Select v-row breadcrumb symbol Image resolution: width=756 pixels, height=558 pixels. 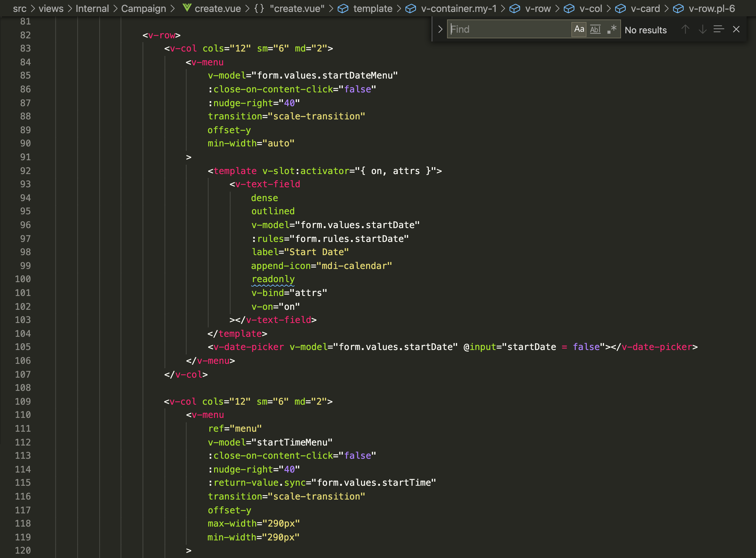(537, 8)
